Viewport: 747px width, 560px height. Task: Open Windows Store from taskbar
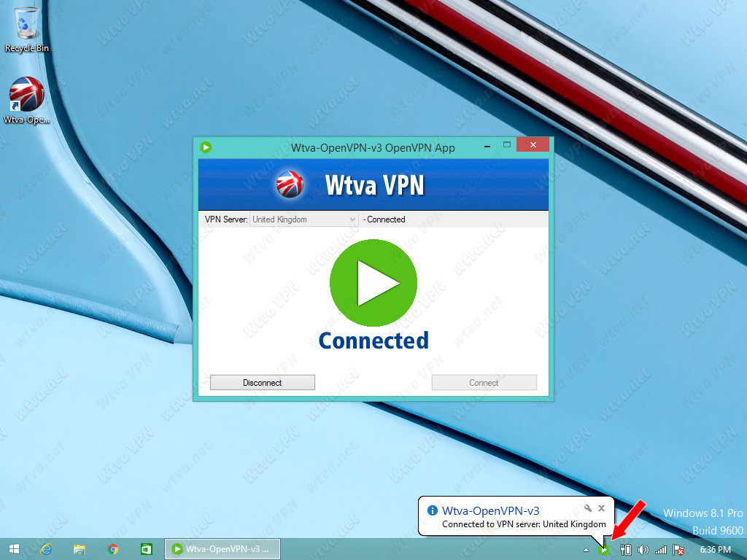pyautogui.click(x=146, y=549)
